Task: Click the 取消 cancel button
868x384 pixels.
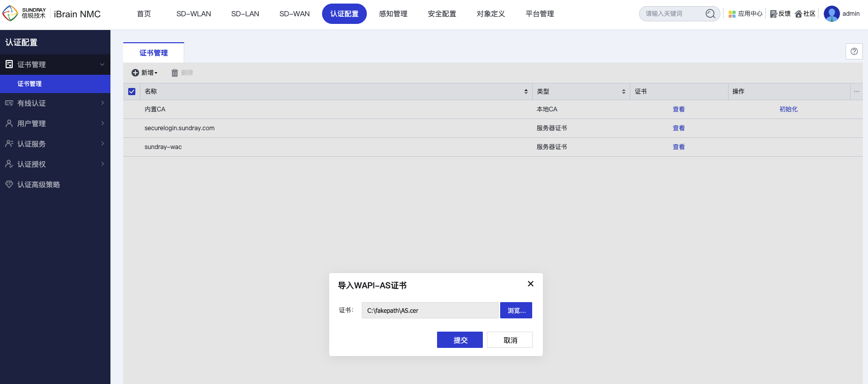Action: (510, 340)
